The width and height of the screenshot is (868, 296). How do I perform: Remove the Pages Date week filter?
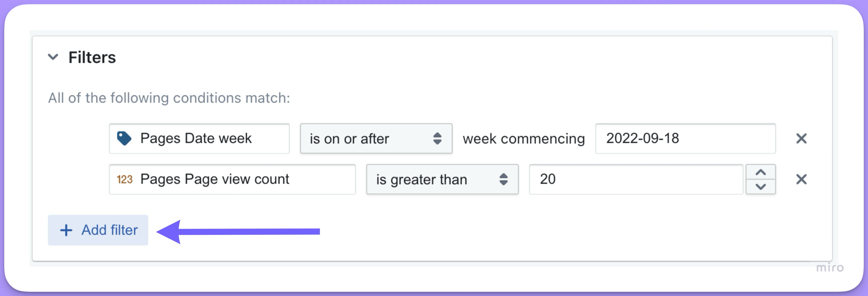click(801, 138)
